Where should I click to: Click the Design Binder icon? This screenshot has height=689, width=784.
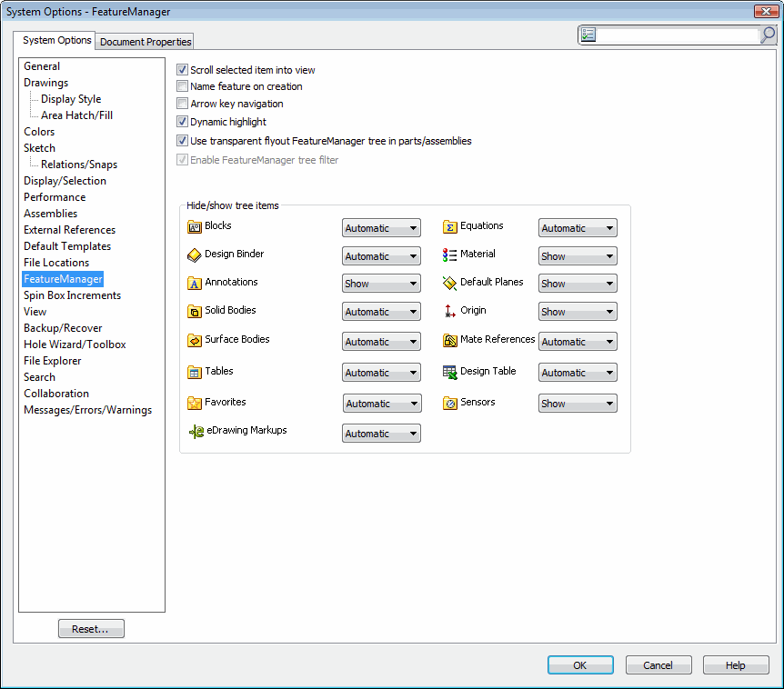194,255
